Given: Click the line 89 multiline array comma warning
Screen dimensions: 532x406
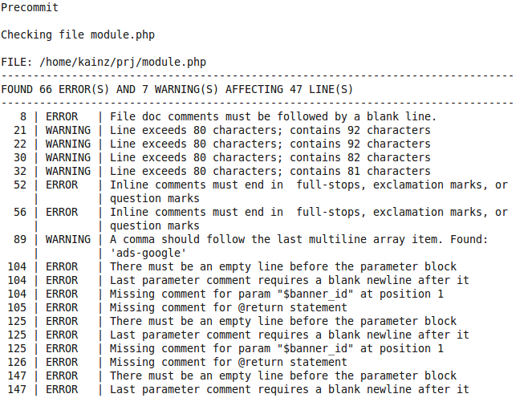Looking at the screenshot, I should tap(298, 240).
